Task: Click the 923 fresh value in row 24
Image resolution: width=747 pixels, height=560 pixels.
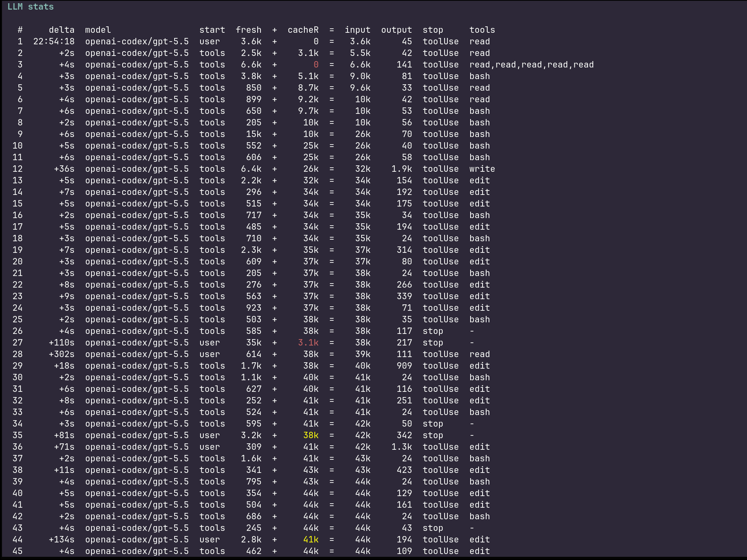Action: click(x=254, y=308)
